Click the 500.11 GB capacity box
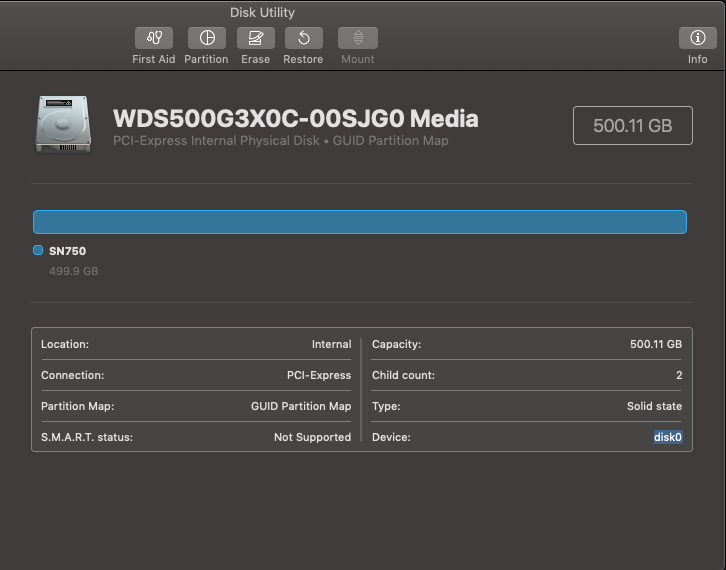726x570 pixels. [x=632, y=125]
